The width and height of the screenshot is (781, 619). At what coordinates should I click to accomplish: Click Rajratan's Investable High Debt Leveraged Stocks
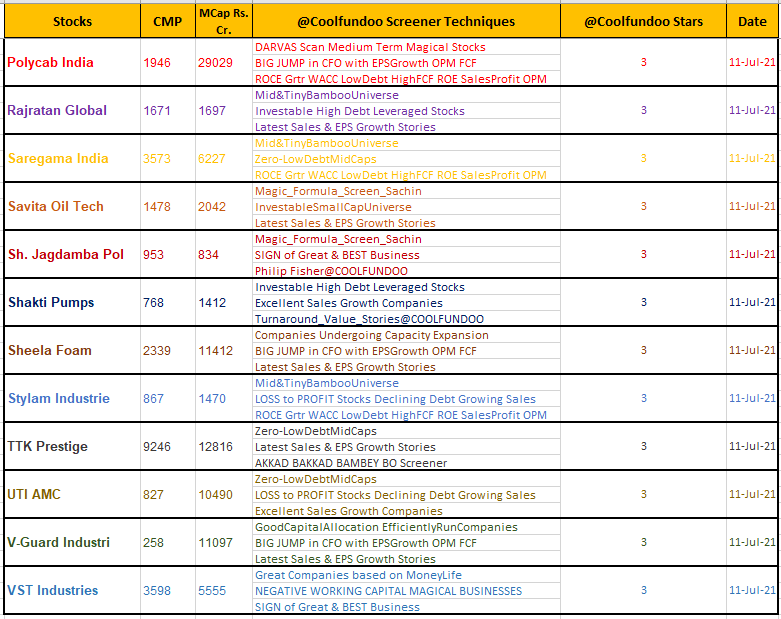[x=406, y=111]
